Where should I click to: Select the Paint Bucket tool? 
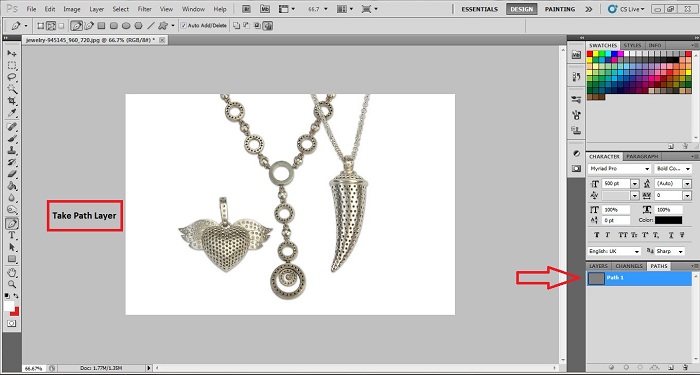12,186
